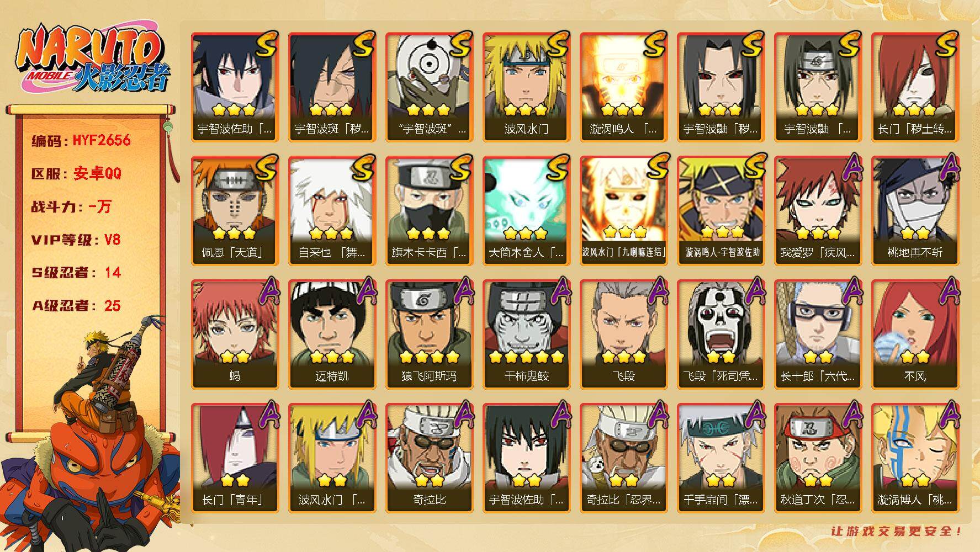Select the 迈特凯 ninja card
Screen dimensions: 980x552
coord(332,335)
